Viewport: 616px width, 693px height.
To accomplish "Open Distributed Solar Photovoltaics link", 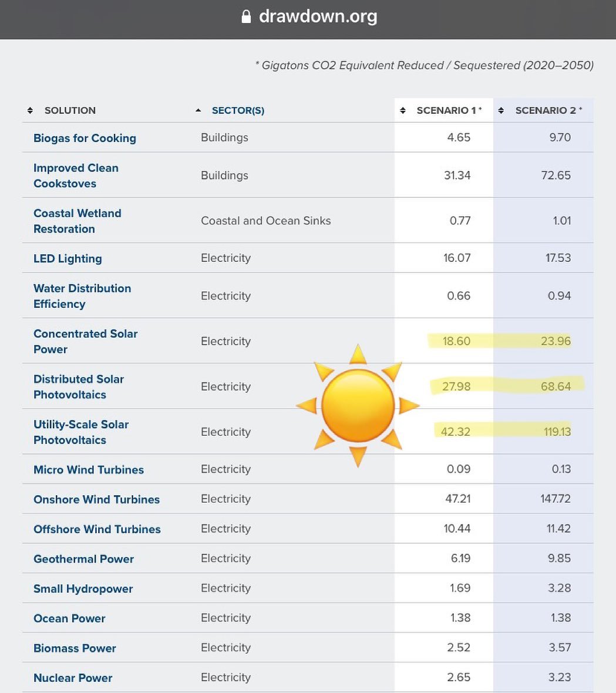I will [x=79, y=386].
